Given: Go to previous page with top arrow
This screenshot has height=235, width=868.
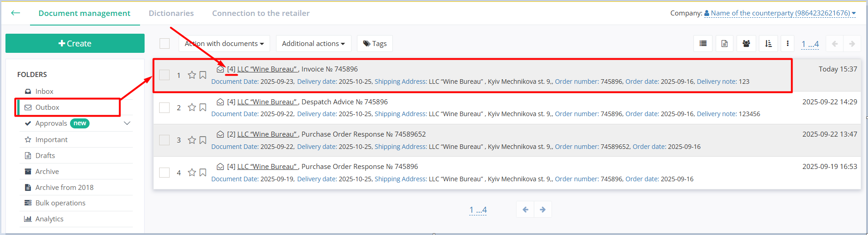Looking at the screenshot, I should pyautogui.click(x=835, y=44).
